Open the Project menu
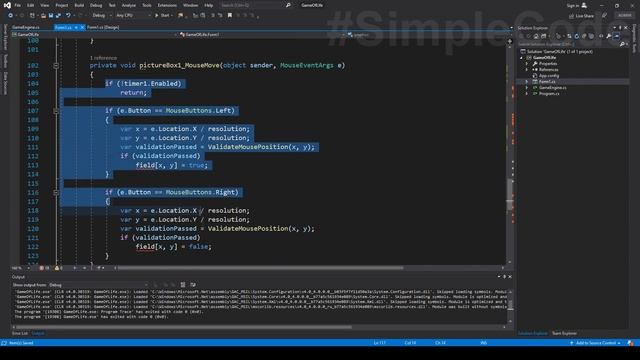The image size is (640, 360). tap(62, 5)
